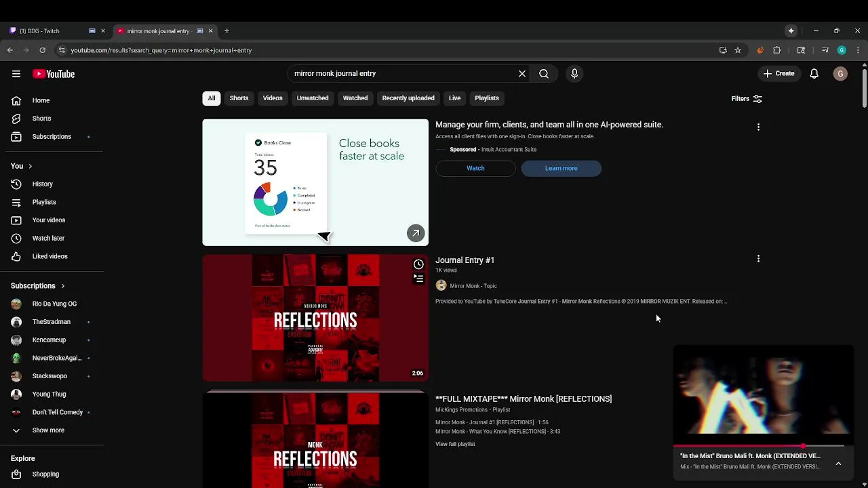Select the Watched filter chip
This screenshot has width=868, height=488.
coord(355,98)
